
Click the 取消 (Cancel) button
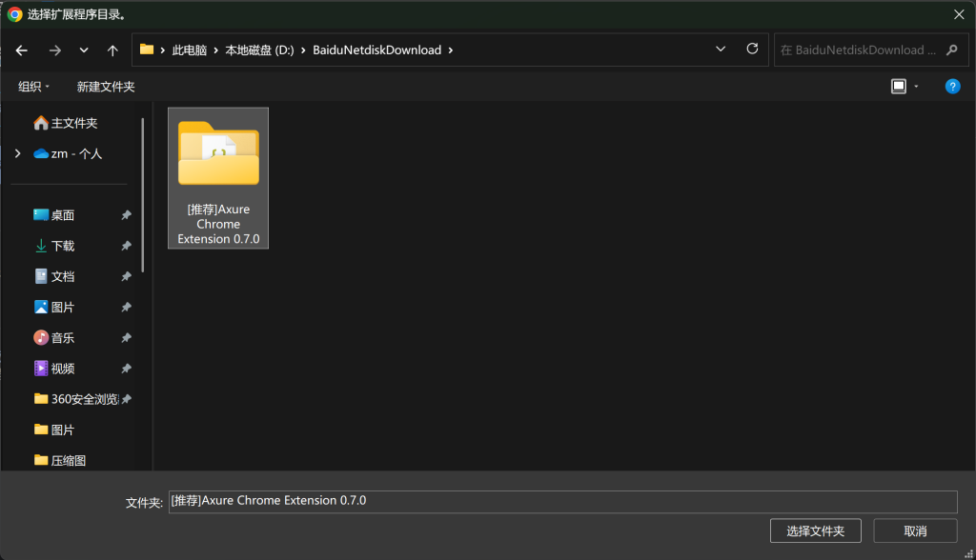pyautogui.click(x=915, y=530)
